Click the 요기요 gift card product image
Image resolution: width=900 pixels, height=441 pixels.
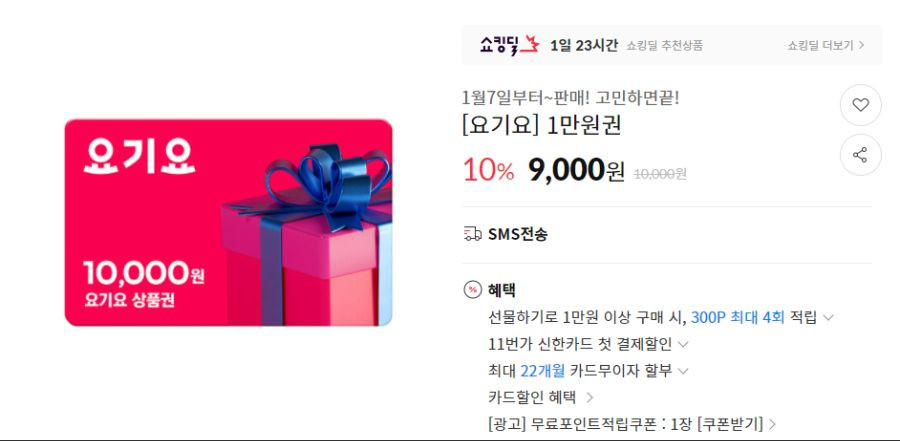pyautogui.click(x=228, y=222)
